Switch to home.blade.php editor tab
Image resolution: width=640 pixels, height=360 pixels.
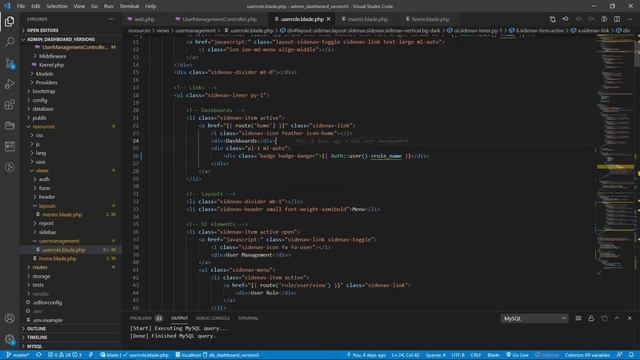430,19
